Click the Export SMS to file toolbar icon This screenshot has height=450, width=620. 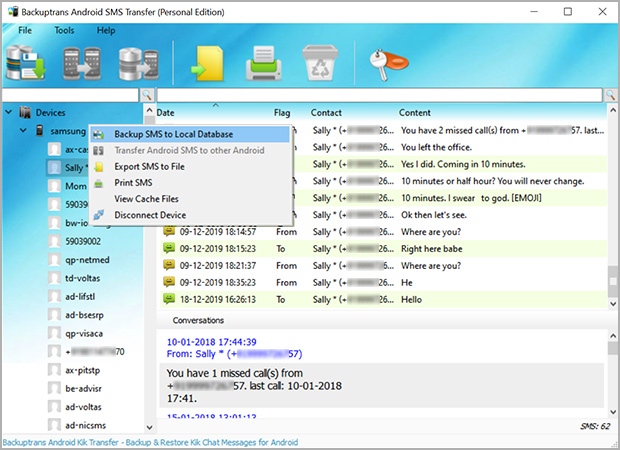pyautogui.click(x=207, y=63)
